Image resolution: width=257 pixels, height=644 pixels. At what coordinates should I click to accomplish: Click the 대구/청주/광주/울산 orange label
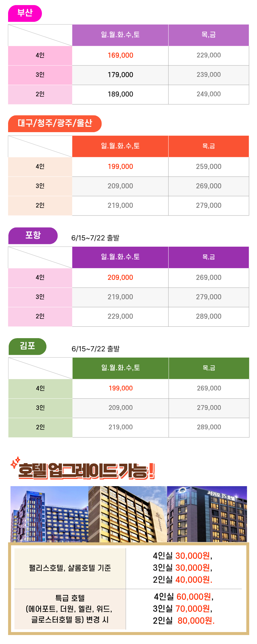pos(55,123)
